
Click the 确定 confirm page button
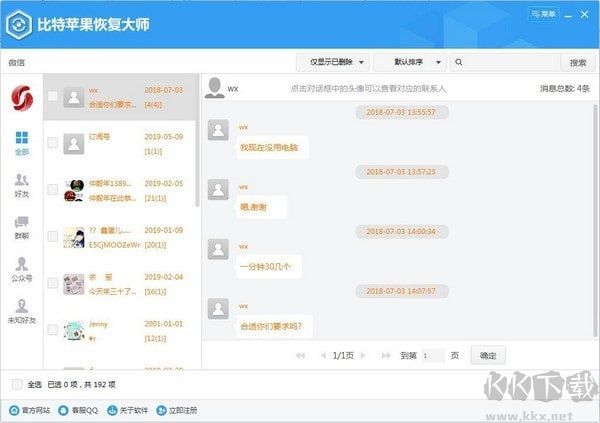(488, 356)
